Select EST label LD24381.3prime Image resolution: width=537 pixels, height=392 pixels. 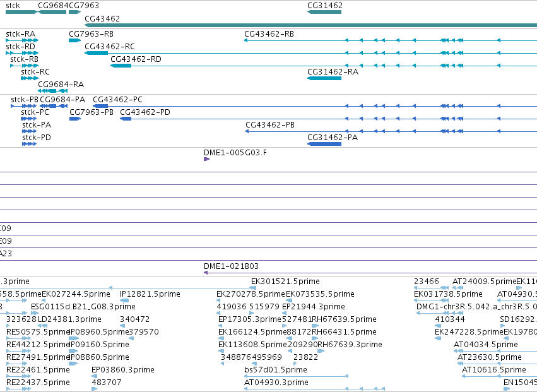click(x=69, y=319)
